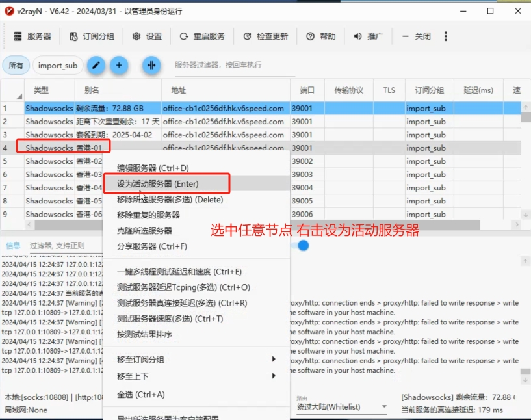Expand the 移至订阅分组 submenu
Screen dimensions: 531x420
pyautogui.click(x=274, y=360)
